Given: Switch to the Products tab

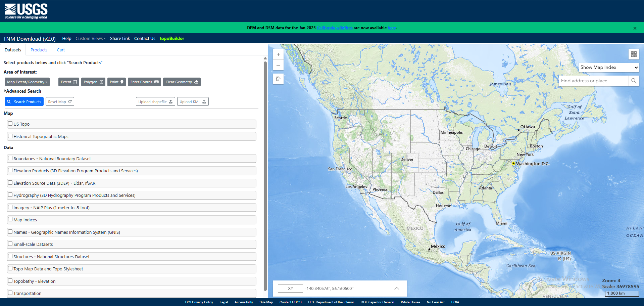Looking at the screenshot, I should pos(39,50).
